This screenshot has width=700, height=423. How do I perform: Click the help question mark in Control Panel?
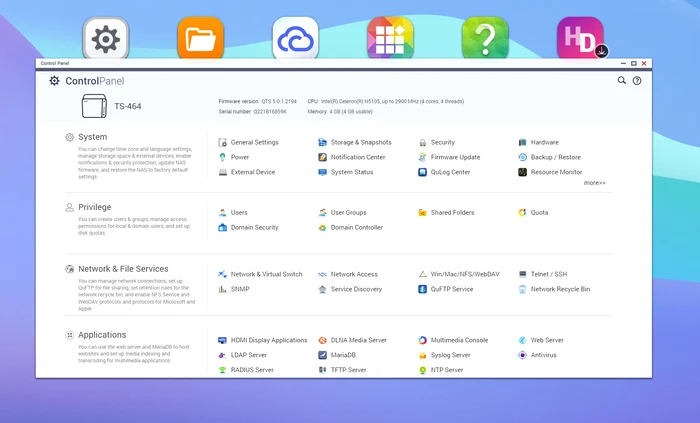pos(637,81)
